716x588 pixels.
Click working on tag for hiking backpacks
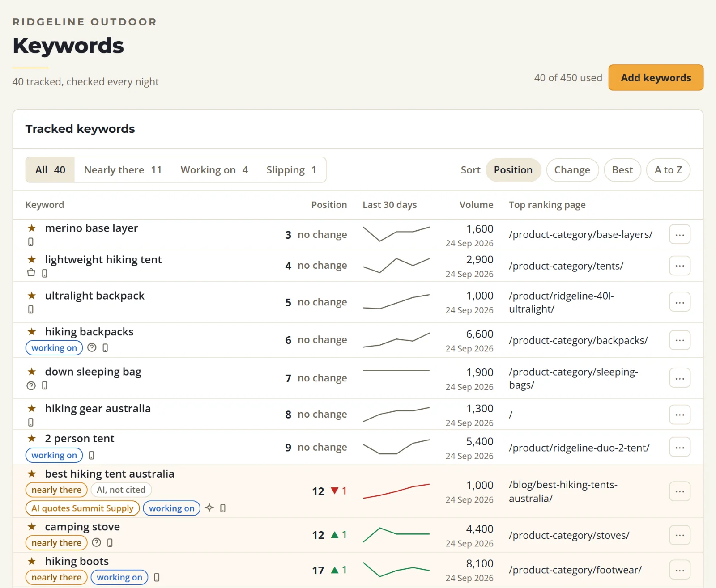[x=54, y=348]
